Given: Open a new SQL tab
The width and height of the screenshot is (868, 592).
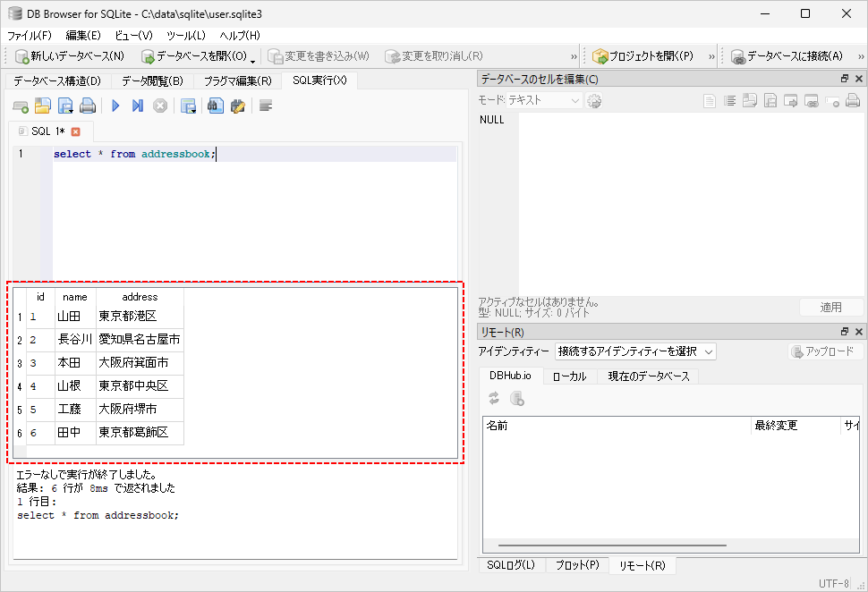Looking at the screenshot, I should click(20, 106).
